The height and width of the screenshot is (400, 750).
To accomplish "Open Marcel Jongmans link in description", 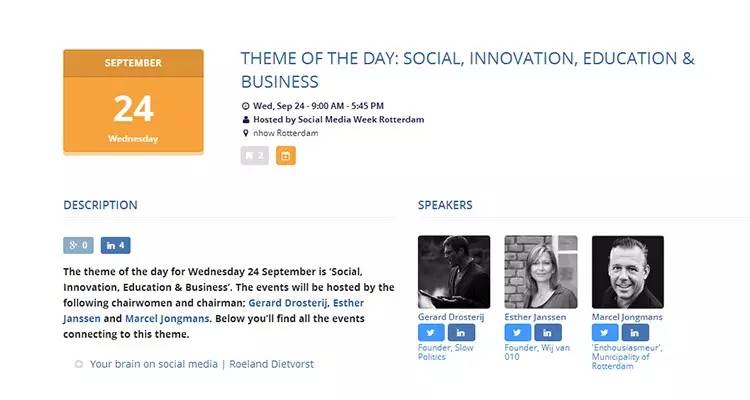I will (167, 319).
